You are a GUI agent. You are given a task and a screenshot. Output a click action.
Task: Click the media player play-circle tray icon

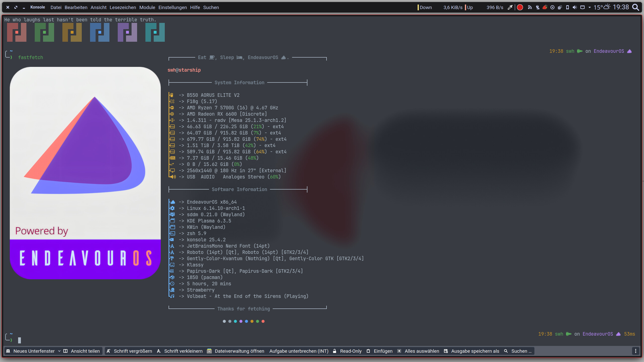(x=552, y=7)
